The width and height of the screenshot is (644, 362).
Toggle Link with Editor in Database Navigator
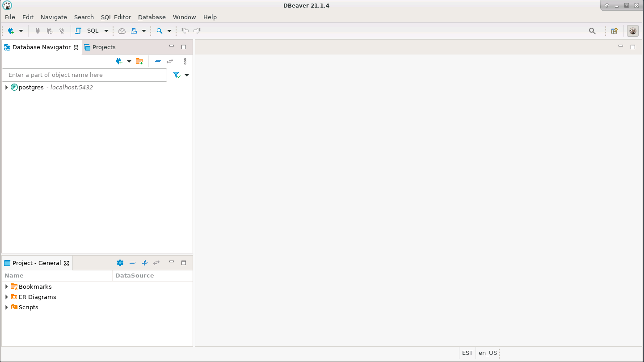pyautogui.click(x=170, y=61)
